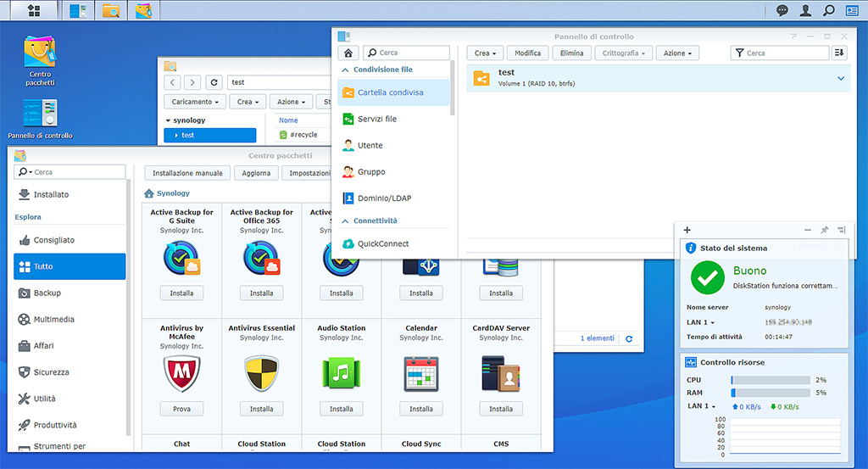Click the Calendar package icon
This screenshot has height=469, width=868.
(421, 373)
